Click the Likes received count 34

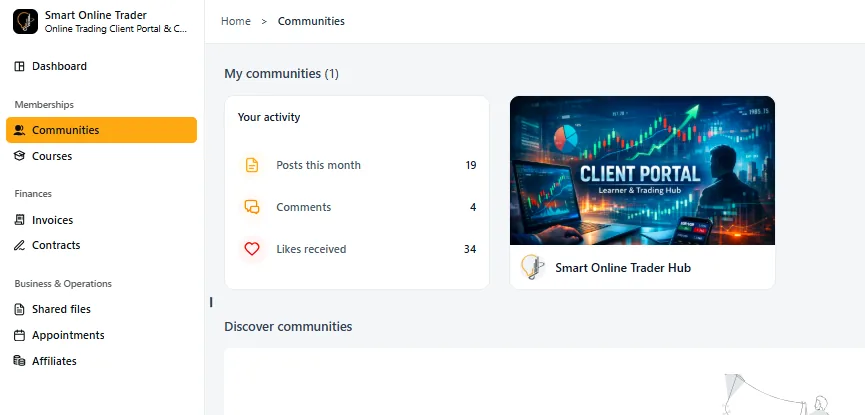tap(470, 249)
